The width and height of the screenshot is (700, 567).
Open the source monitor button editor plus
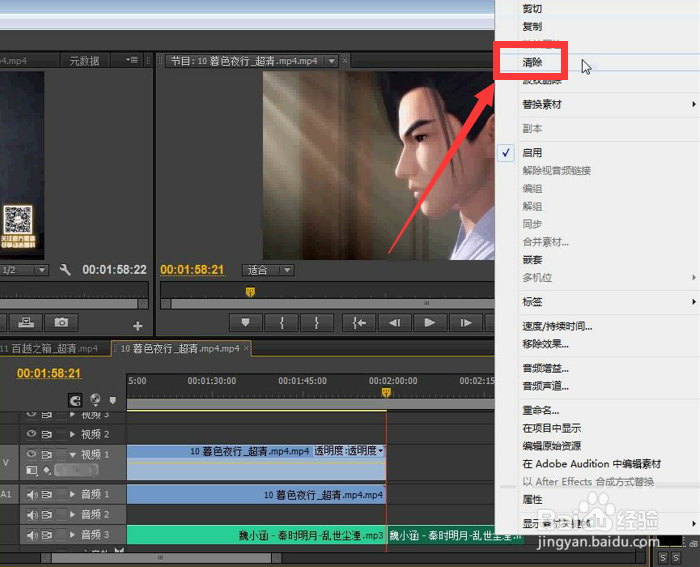pyautogui.click(x=138, y=326)
